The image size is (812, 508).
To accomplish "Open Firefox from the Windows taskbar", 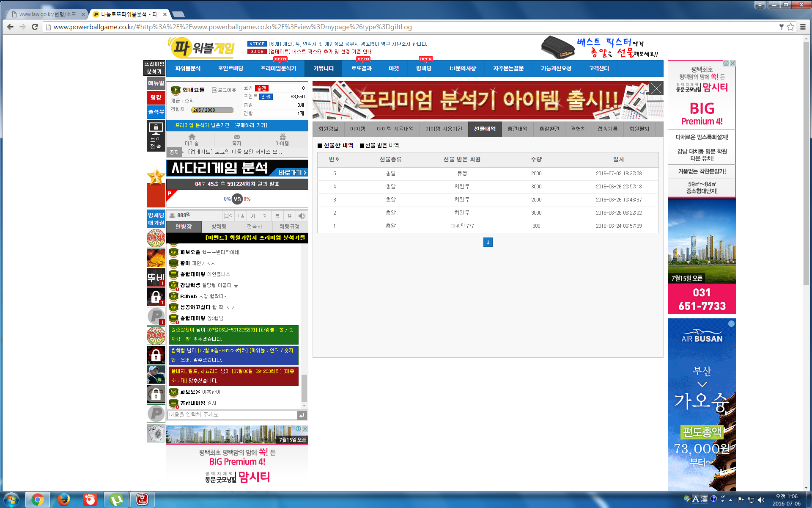I will pyautogui.click(x=63, y=500).
